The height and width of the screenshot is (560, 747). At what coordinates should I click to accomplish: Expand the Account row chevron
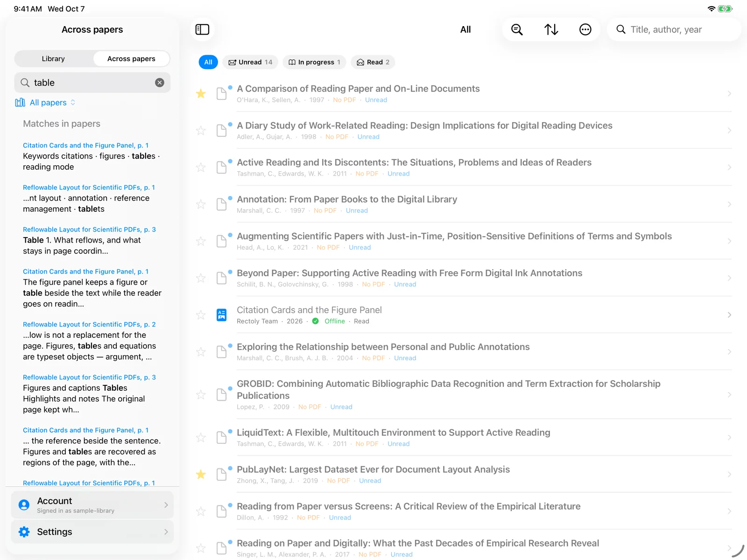click(166, 505)
